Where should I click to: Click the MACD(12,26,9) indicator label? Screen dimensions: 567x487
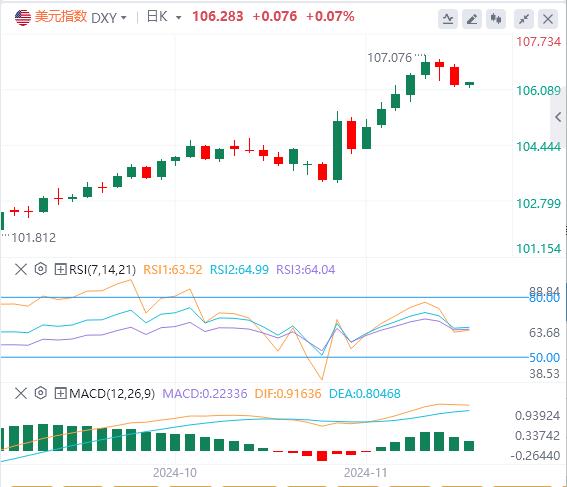[112, 393]
